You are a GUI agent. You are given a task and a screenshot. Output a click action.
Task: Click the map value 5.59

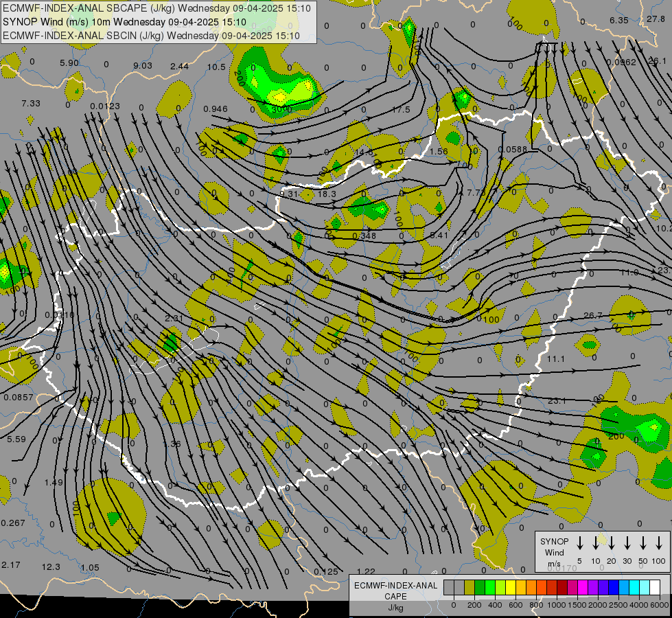16,439
